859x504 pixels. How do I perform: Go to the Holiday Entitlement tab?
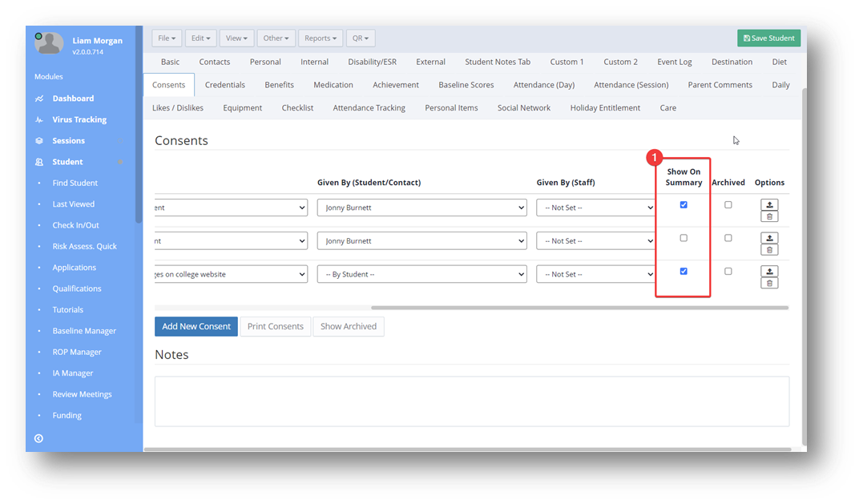[605, 108]
